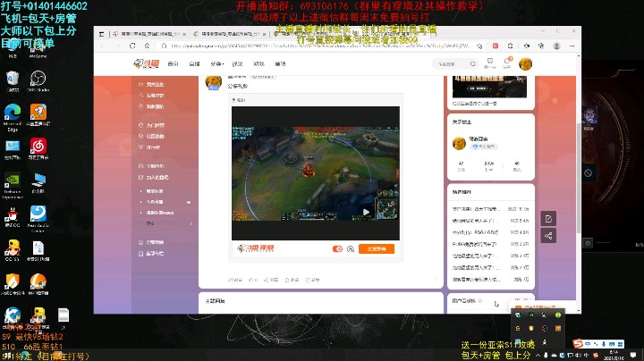The image size is (644, 361).
Task: Open the notifications icon with orange badge
Action: coord(507,63)
